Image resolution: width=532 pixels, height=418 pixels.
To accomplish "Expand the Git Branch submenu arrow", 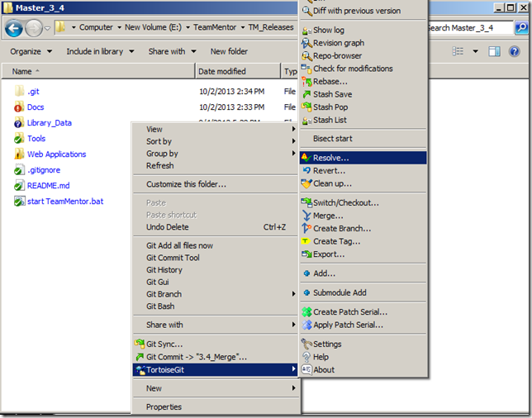I will click(293, 294).
